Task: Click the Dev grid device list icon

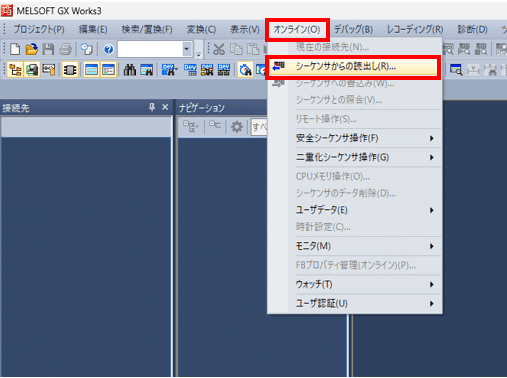Action: 190,70
